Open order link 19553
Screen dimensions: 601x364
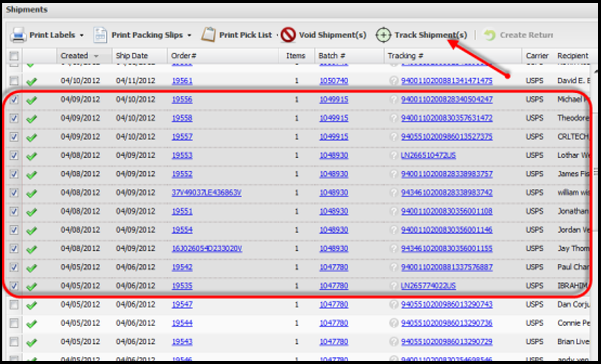(x=182, y=156)
